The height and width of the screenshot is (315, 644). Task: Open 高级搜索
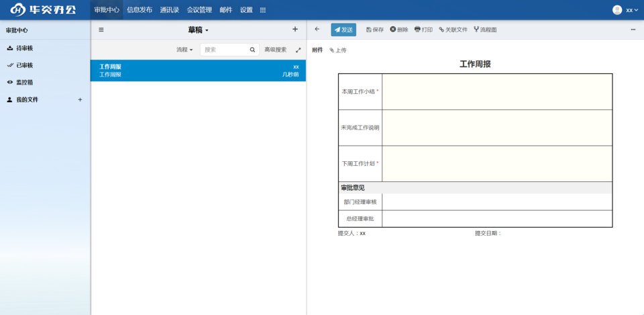point(276,49)
